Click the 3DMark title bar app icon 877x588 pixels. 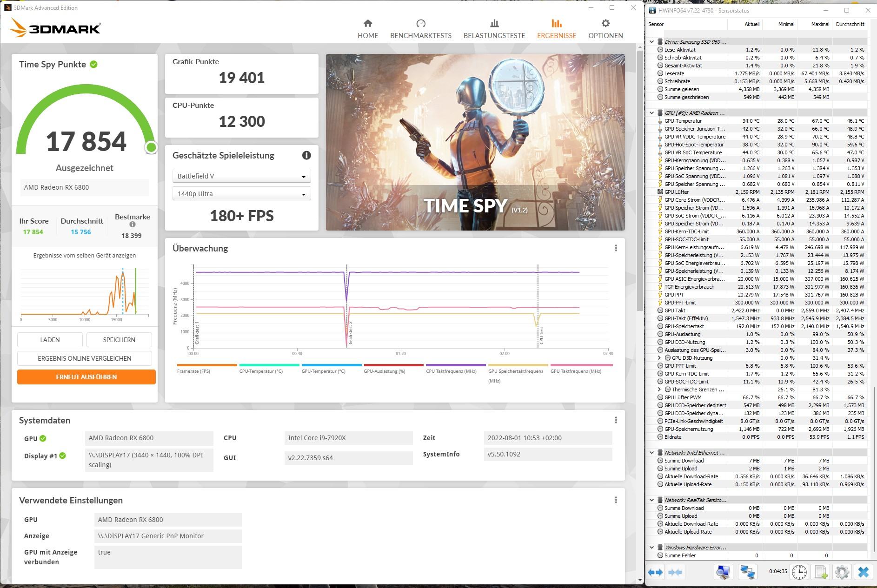coord(7,7)
